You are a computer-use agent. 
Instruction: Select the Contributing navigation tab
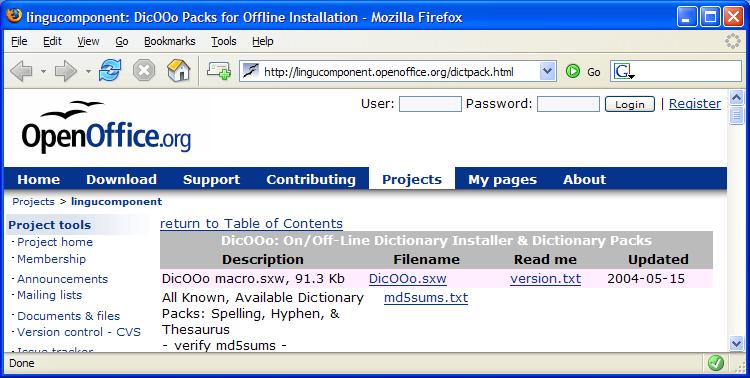pos(311,179)
